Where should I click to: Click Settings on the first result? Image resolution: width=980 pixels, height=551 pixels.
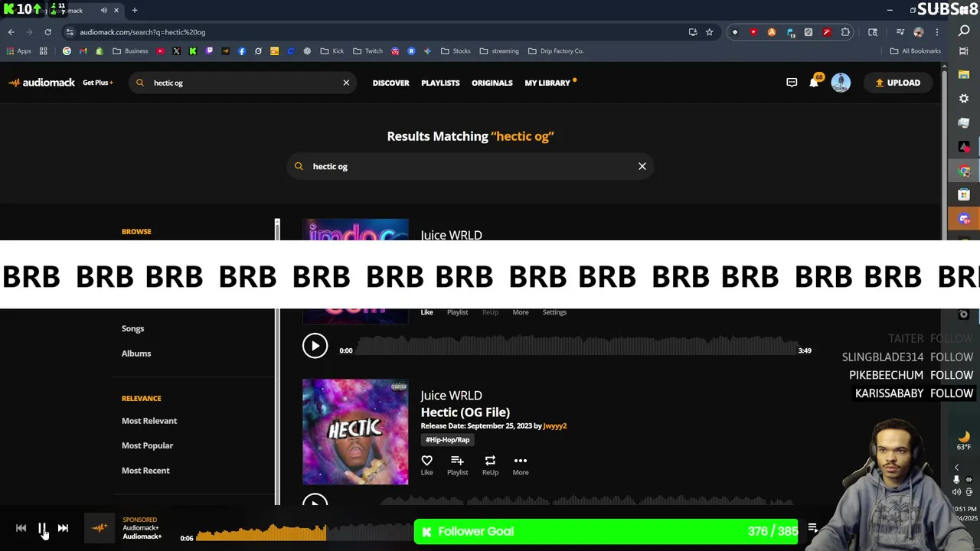(x=554, y=312)
